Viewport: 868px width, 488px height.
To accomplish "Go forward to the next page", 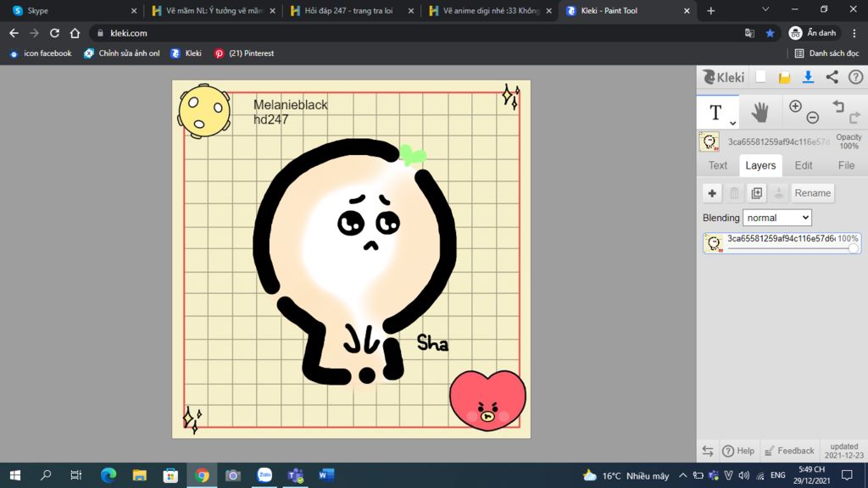I will pyautogui.click(x=34, y=33).
